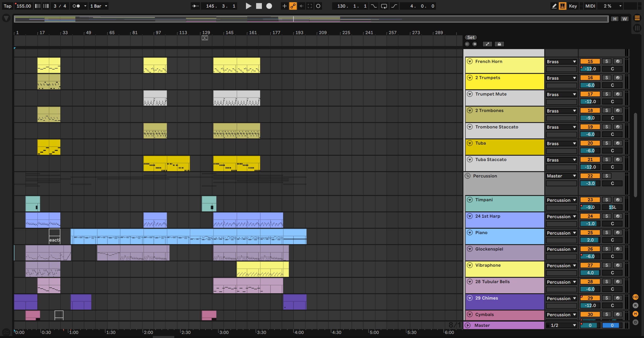Viewport: 644px width, 338px height.
Task: Open the Key map mode
Action: (x=573, y=6)
